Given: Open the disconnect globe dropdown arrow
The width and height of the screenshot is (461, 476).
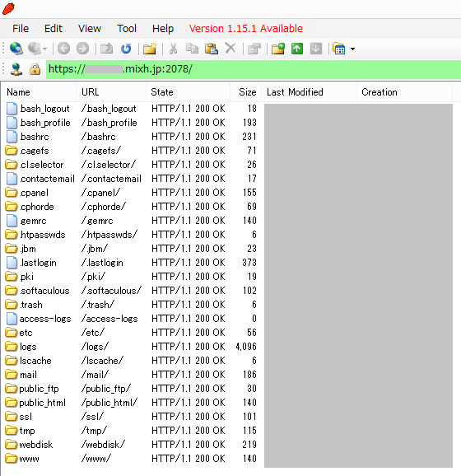Looking at the screenshot, I should coord(45,49).
